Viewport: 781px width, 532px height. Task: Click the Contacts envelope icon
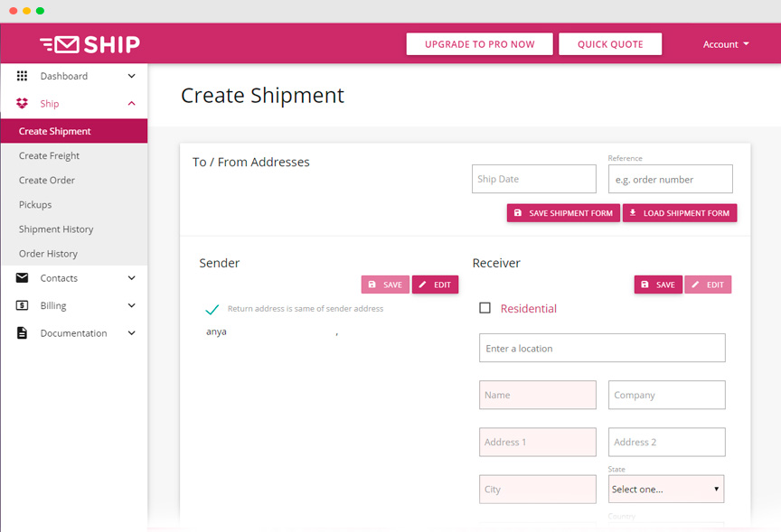click(22, 277)
